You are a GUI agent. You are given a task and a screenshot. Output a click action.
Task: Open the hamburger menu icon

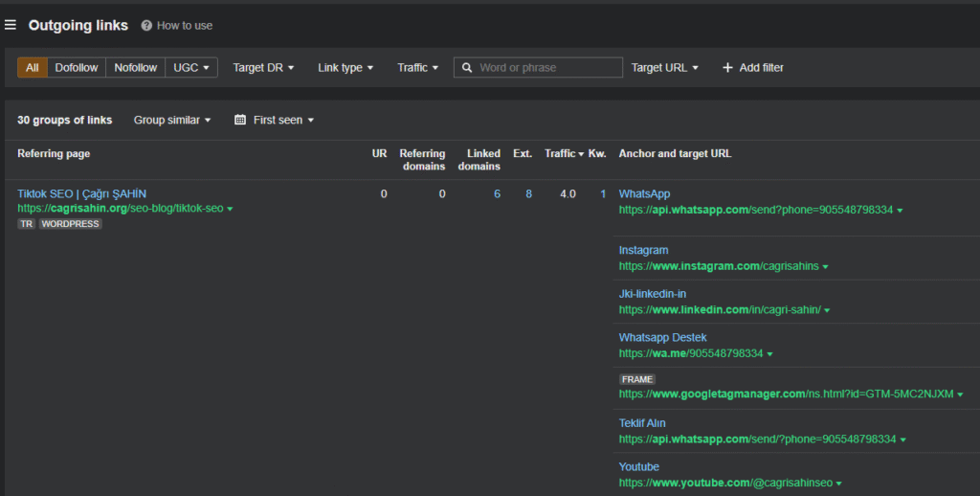pyautogui.click(x=10, y=25)
